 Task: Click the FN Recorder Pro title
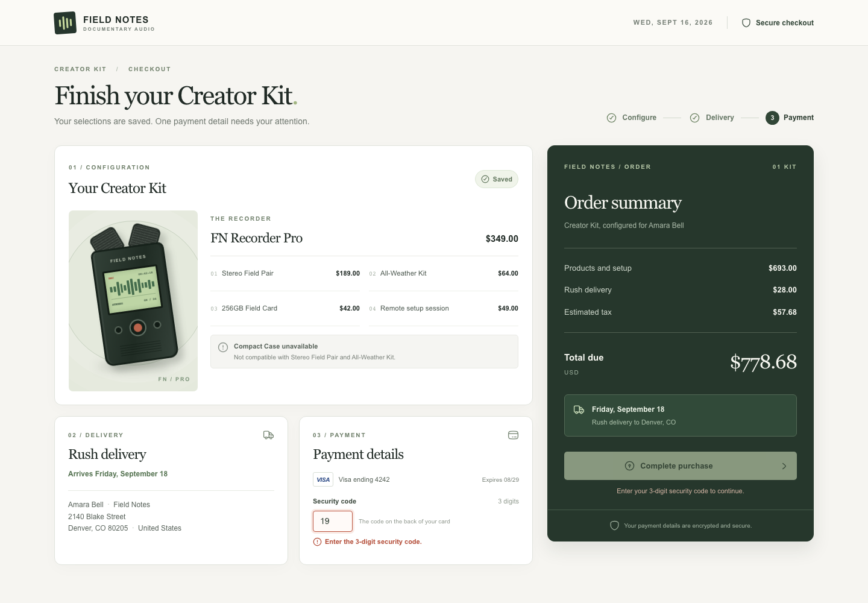pyautogui.click(x=257, y=238)
